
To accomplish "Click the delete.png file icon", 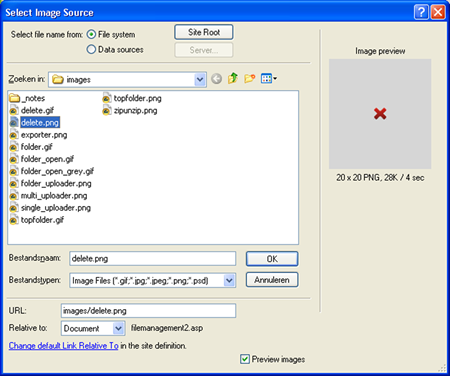I will point(14,123).
